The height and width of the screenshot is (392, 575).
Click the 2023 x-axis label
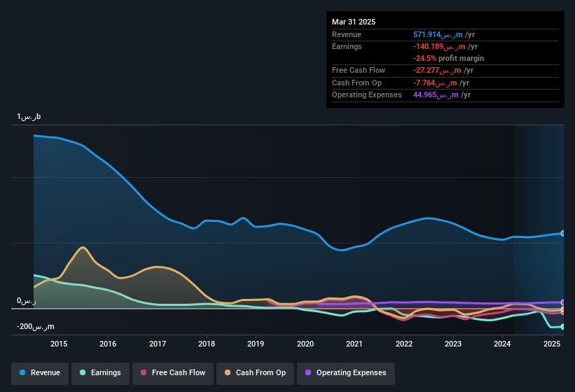(453, 344)
